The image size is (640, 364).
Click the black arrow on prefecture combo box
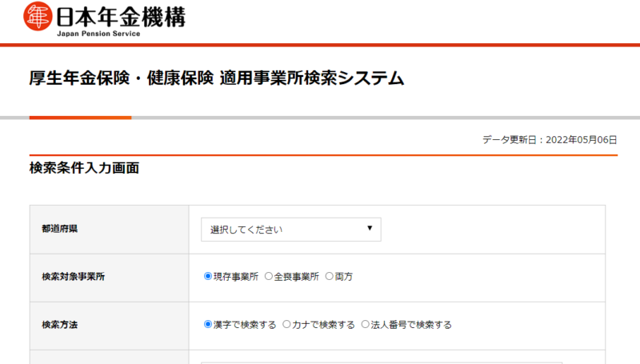coord(370,229)
